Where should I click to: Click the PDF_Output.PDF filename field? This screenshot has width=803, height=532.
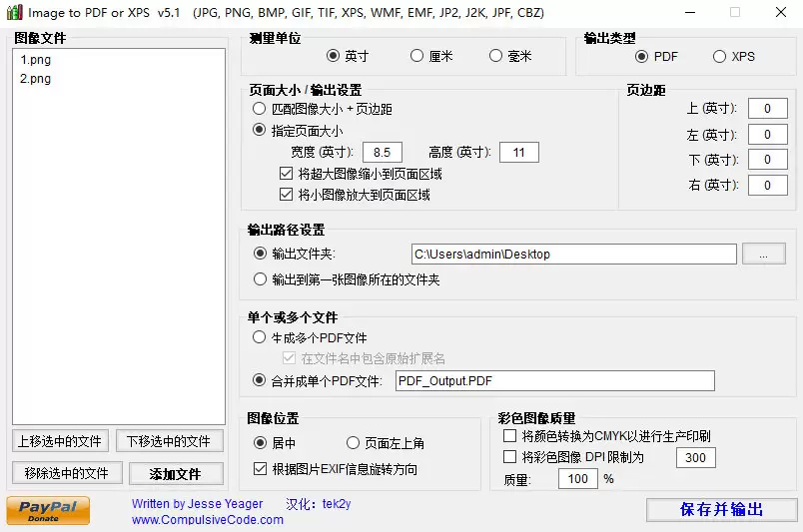tap(554, 381)
